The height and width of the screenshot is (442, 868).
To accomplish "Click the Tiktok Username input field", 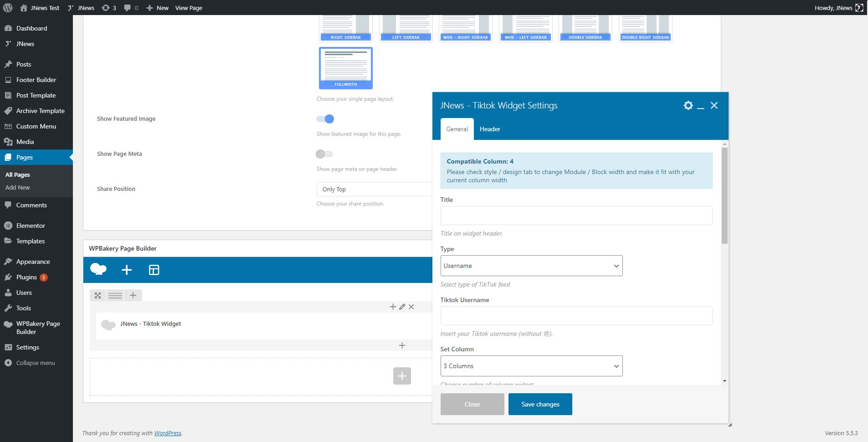I will (x=576, y=316).
